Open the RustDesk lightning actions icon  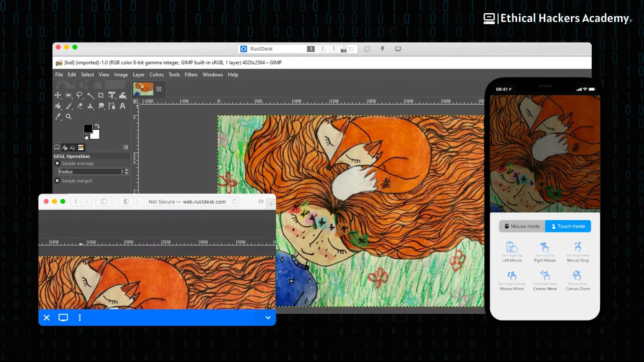coord(382,49)
